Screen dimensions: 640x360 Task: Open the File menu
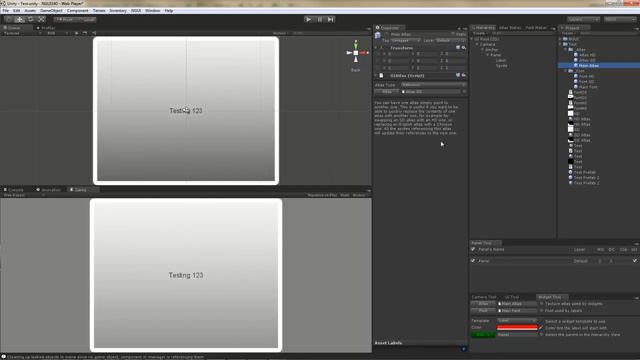(6, 11)
